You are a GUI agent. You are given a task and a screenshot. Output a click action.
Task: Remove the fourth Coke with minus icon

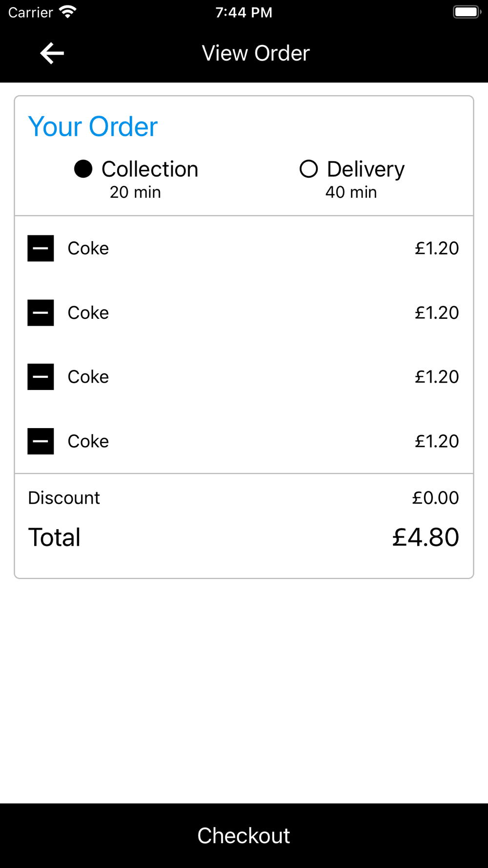41,441
